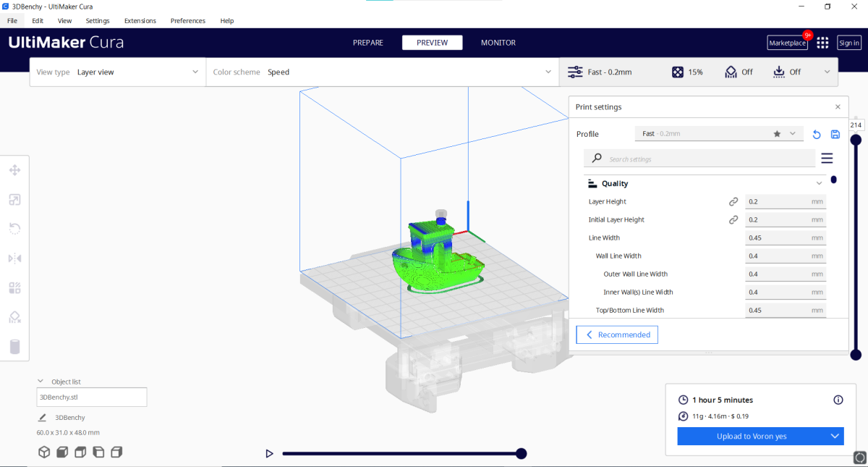Screen dimensions: 868x467
Task: Switch to right side camera view
Action: 116,452
